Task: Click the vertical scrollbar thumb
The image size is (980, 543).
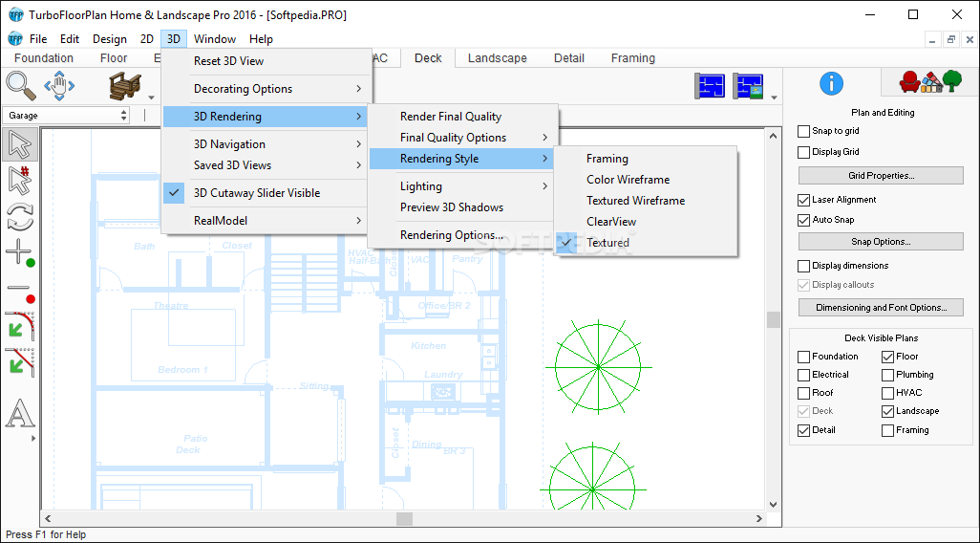Action: (x=773, y=319)
